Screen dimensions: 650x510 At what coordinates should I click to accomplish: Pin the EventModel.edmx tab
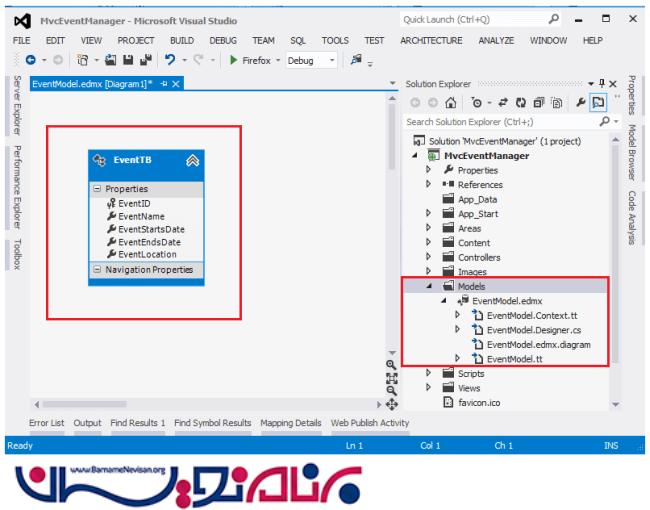(164, 84)
